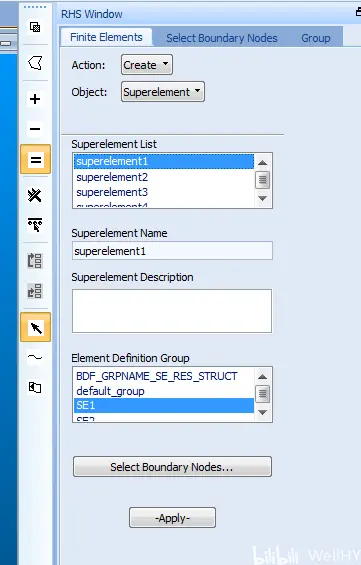Open the Action dropdown set to Create
Image resolution: width=361 pixels, height=565 pixels.
click(147, 65)
